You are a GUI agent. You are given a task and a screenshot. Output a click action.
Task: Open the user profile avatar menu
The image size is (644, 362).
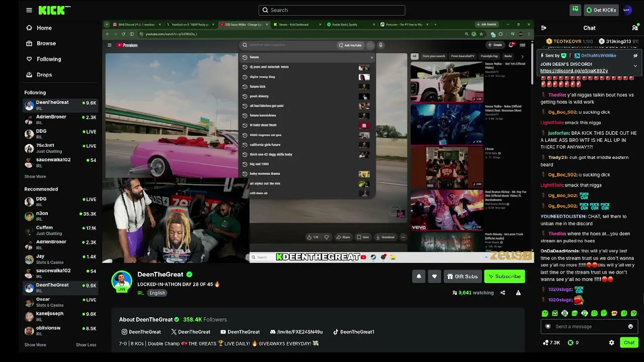(x=627, y=10)
